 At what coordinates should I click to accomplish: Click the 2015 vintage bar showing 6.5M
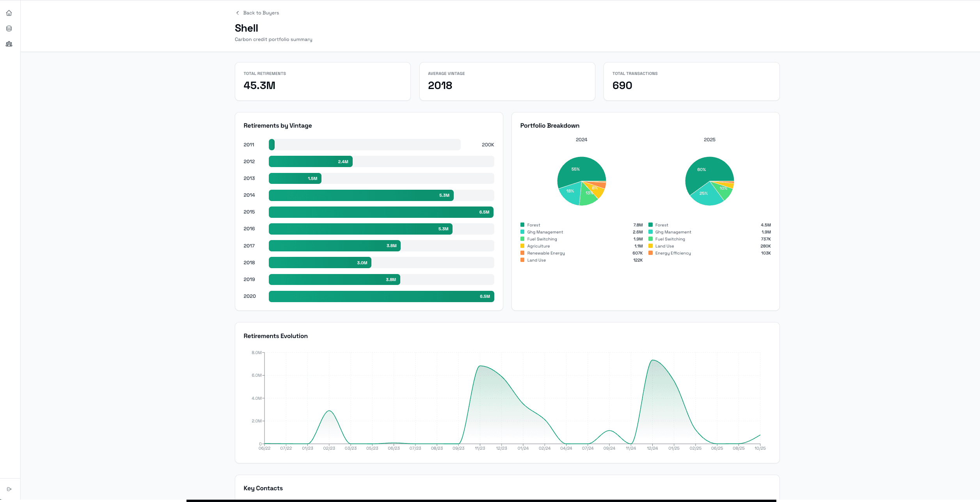coord(380,212)
